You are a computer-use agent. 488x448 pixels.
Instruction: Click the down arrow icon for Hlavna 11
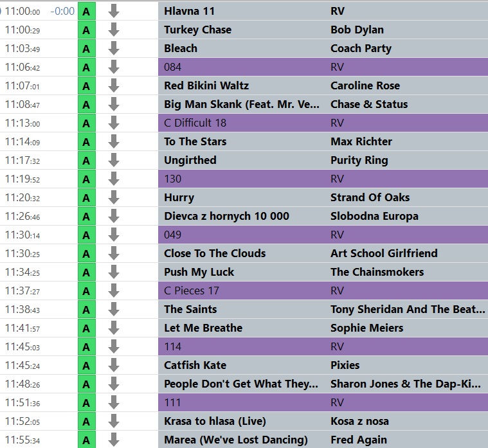click(114, 11)
